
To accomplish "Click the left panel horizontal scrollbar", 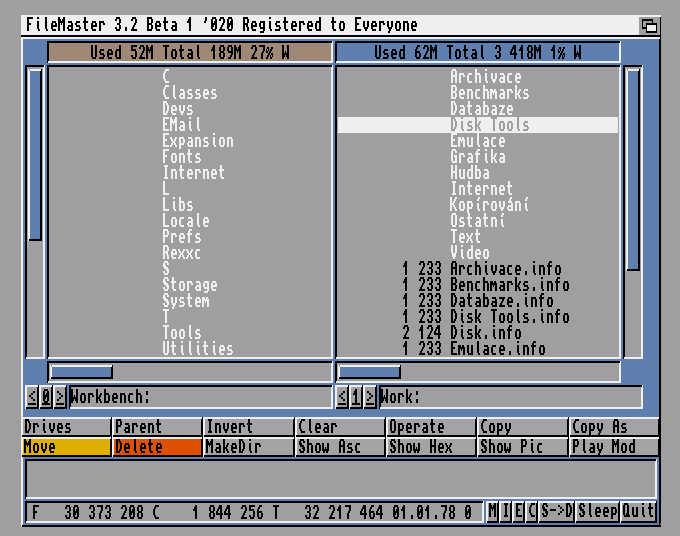I will 82,372.
